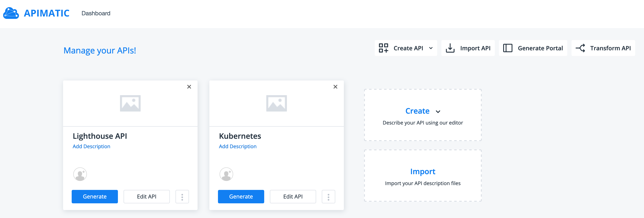Click the add-user avatar icon on Lighthouse API
Image resolution: width=644 pixels, height=218 pixels.
[80, 174]
